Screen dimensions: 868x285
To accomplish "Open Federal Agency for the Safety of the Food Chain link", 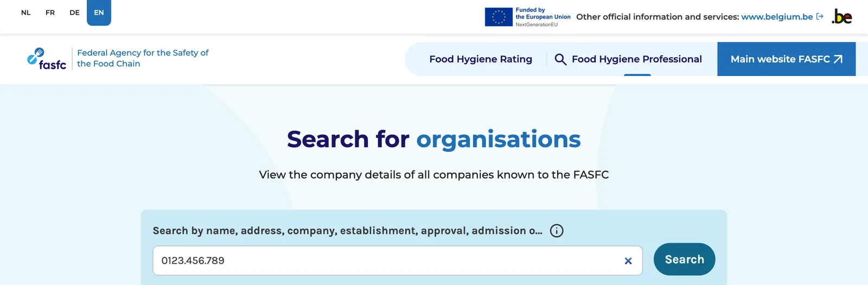I will pos(143,58).
